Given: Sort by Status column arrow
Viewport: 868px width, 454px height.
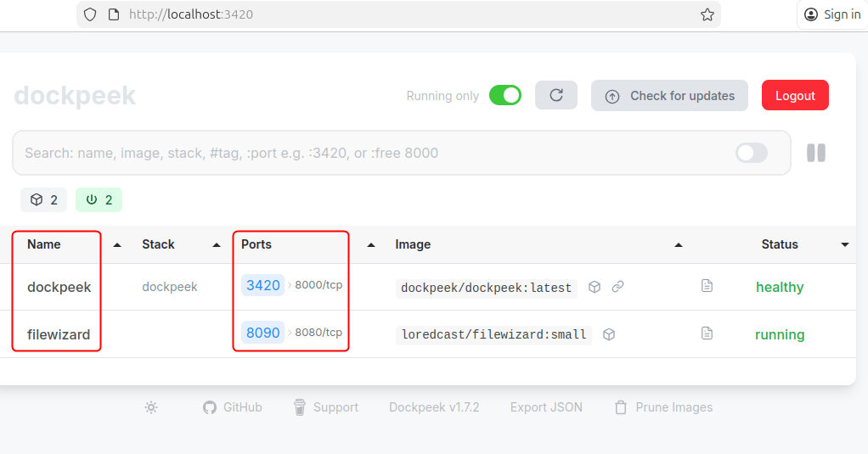Looking at the screenshot, I should [845, 244].
